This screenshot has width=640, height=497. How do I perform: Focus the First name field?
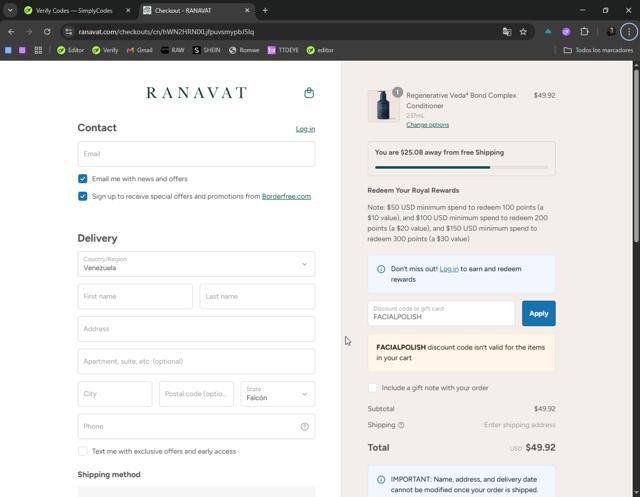tap(135, 296)
